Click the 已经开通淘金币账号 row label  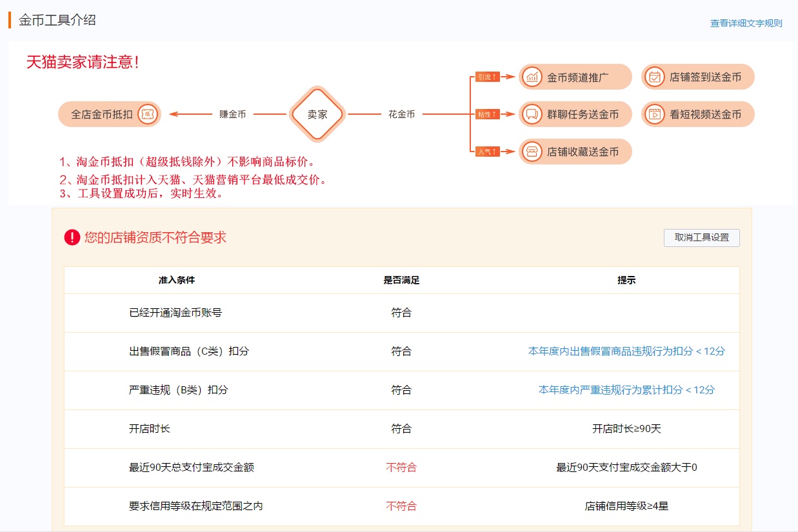click(x=175, y=313)
